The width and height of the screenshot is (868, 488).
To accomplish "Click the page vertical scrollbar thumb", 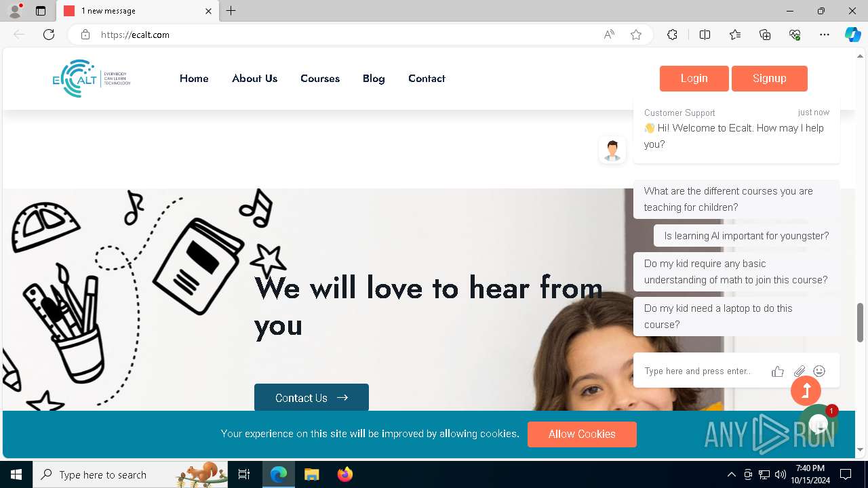I will pyautogui.click(x=861, y=323).
